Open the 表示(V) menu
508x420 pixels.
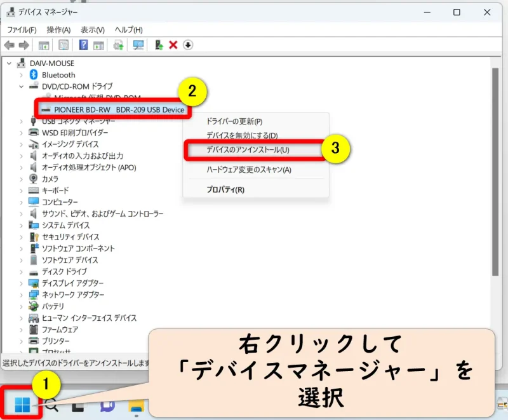coord(93,30)
